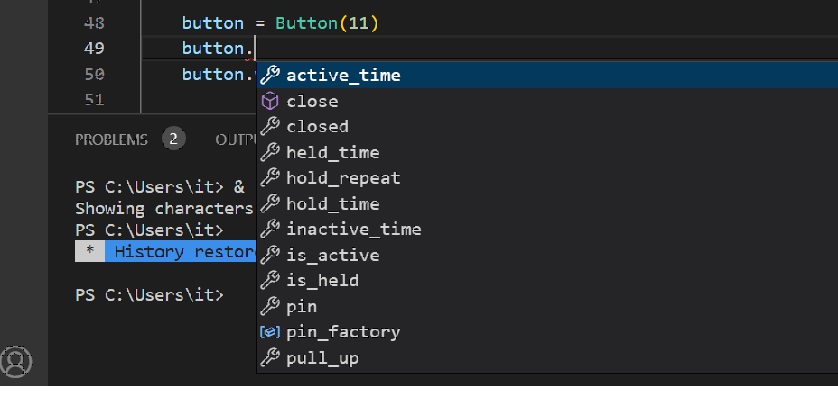Click the wrench icon beside closed

[270, 126]
